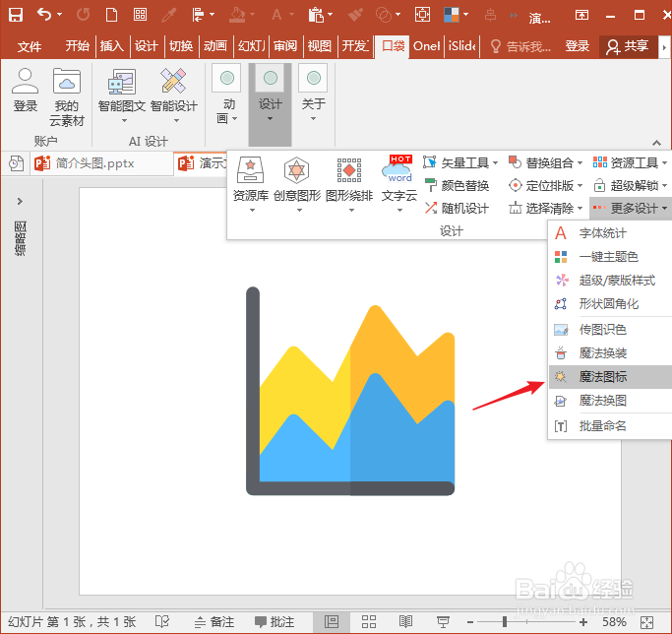This screenshot has height=634, width=672.
Task: Click the zoom in plus button
Action: (x=582, y=621)
